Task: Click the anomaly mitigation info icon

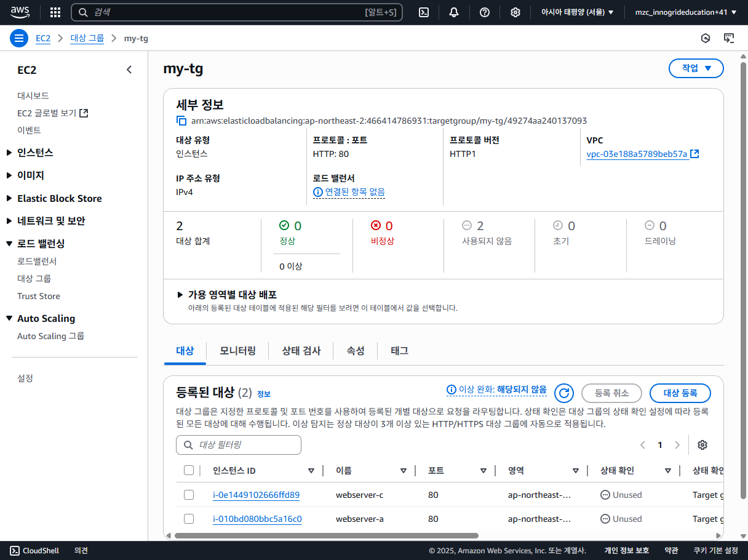Action: [452, 390]
